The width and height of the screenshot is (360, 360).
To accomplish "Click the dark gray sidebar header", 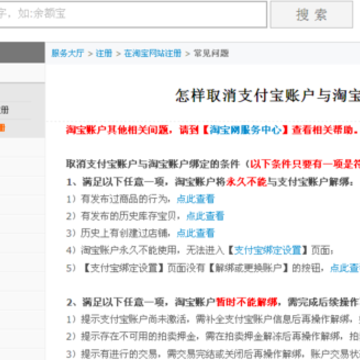I will coord(22,52).
